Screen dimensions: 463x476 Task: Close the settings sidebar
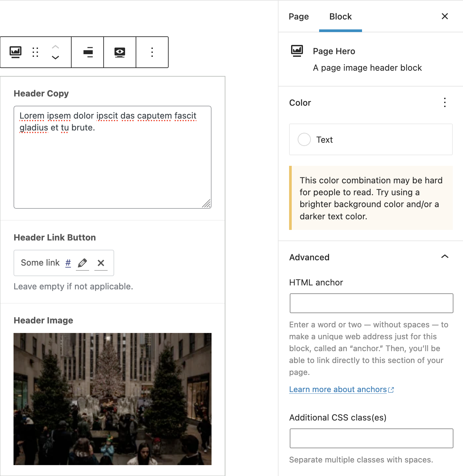coord(445,16)
